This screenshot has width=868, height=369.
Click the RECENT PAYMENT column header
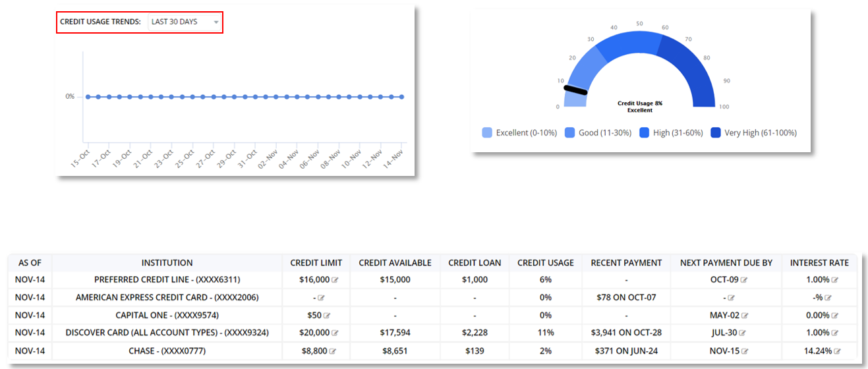click(626, 262)
